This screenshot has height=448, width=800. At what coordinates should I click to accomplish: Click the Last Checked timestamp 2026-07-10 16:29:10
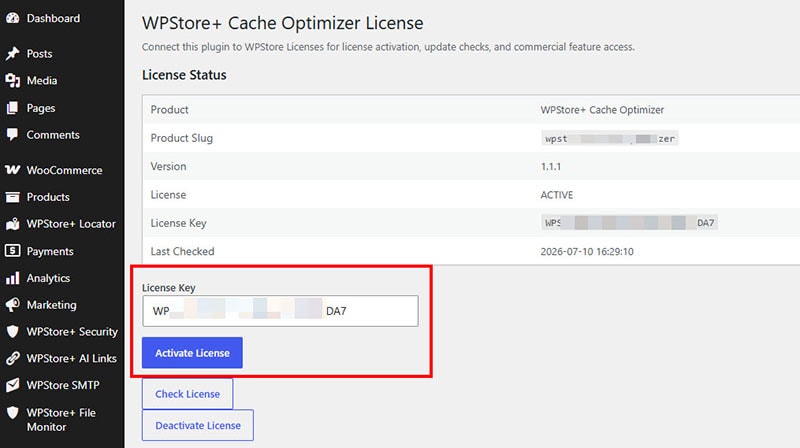tap(587, 252)
